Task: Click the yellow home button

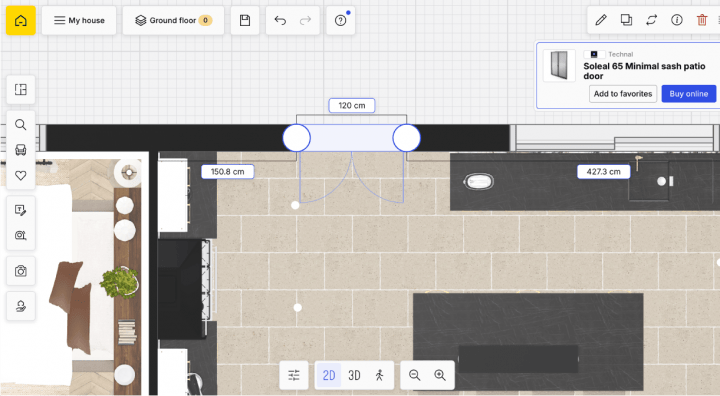Action: [21, 21]
